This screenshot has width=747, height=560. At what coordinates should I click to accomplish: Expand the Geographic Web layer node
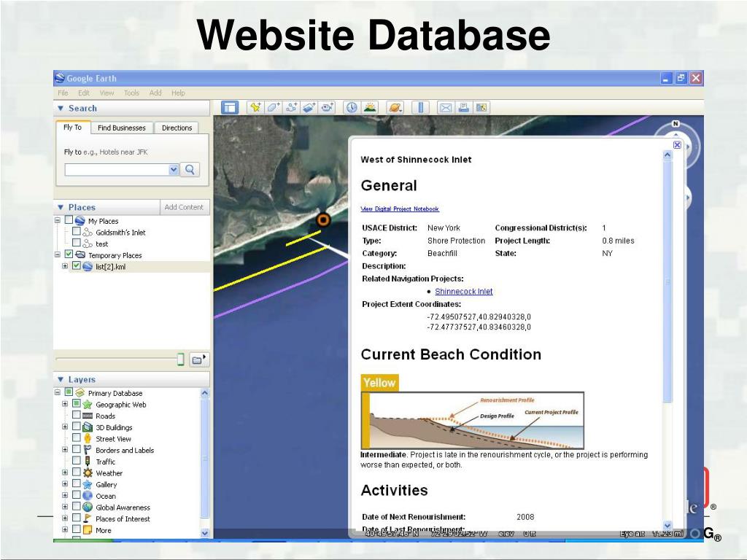coord(65,404)
